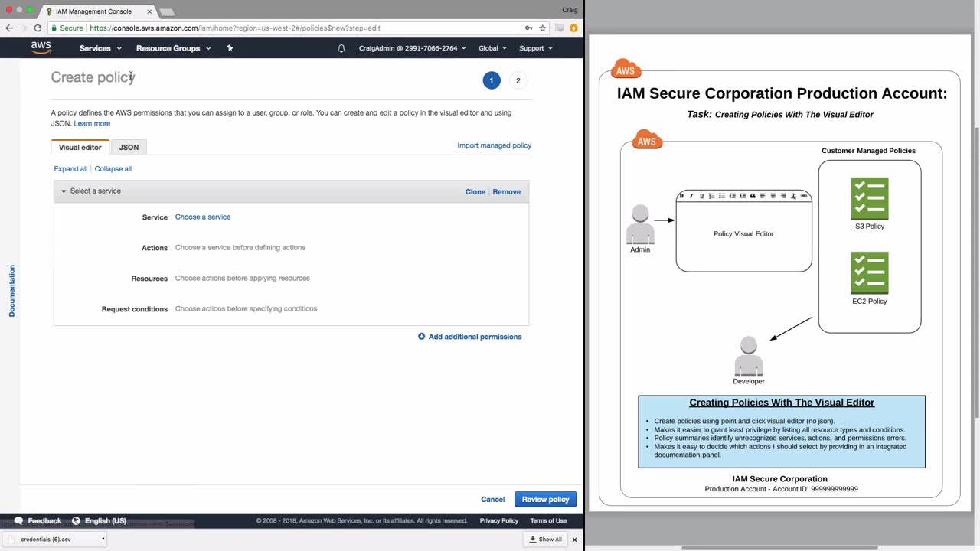Close the downloads bar

click(574, 540)
